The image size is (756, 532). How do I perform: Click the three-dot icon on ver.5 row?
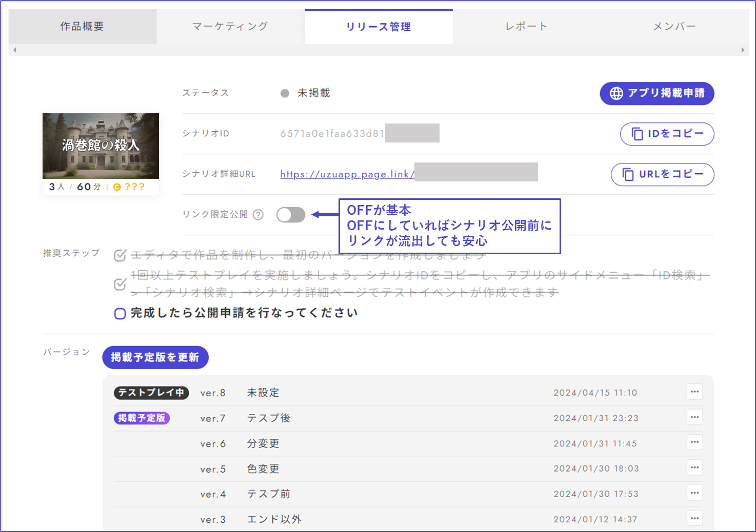[x=694, y=467]
